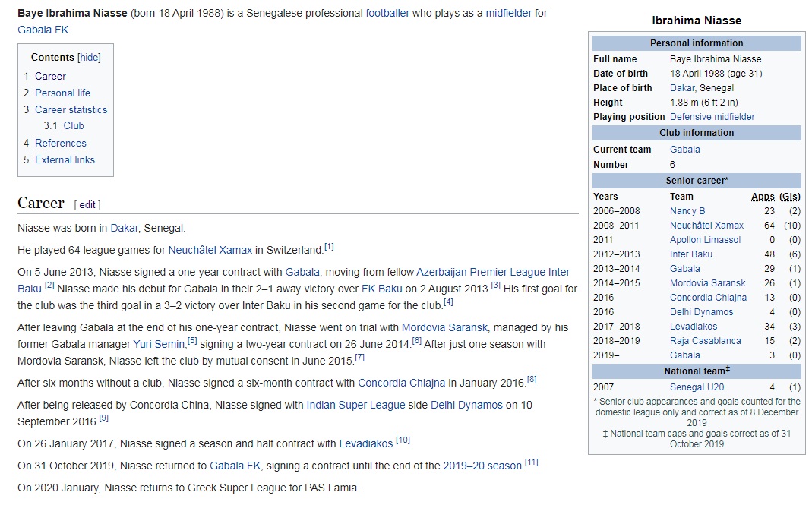812x505 pixels.
Task: Open citation [4] reference
Action: 448,302
